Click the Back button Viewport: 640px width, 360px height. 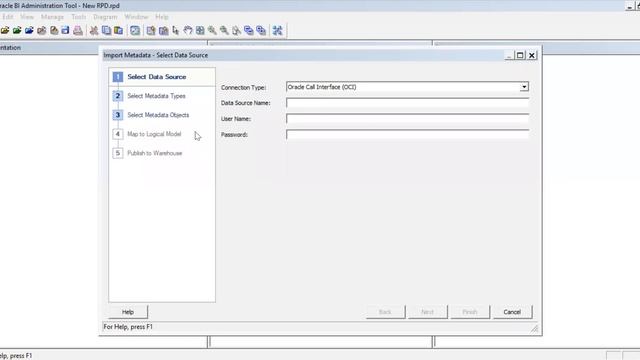(x=385, y=312)
